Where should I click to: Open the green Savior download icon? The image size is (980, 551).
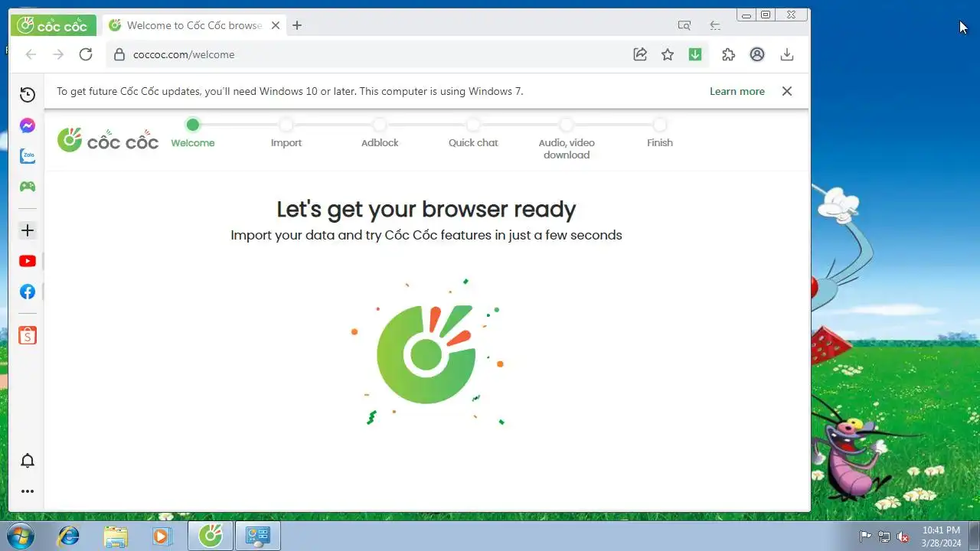695,54
